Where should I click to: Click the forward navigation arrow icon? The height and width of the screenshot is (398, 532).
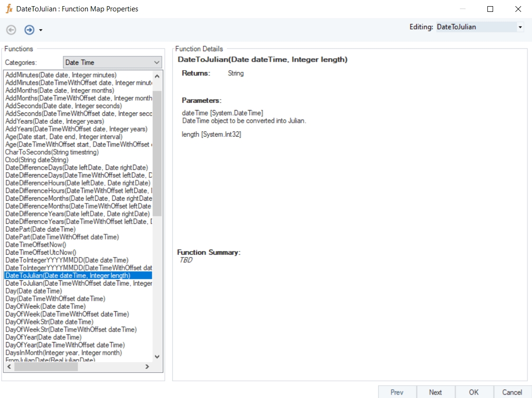tap(29, 30)
